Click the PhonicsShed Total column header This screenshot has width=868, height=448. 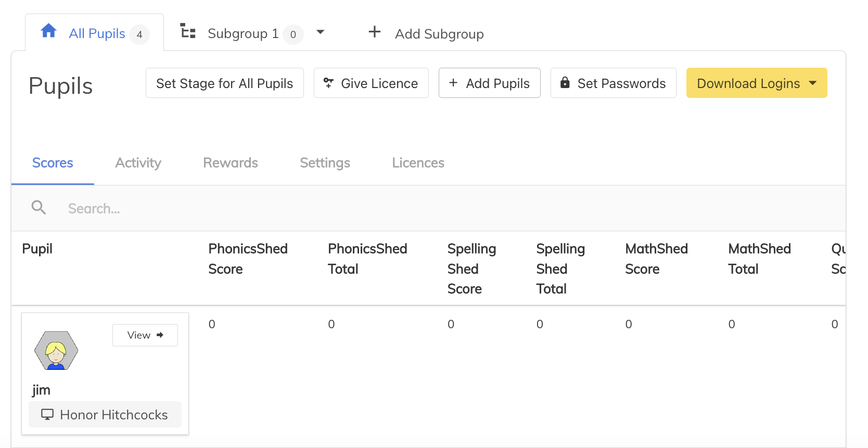[367, 259]
